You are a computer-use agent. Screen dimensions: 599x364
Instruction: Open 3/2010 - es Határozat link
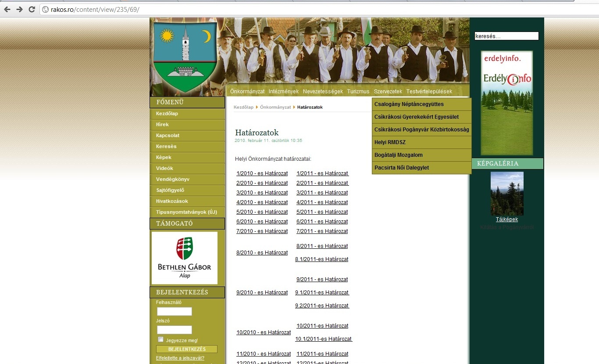(262, 193)
